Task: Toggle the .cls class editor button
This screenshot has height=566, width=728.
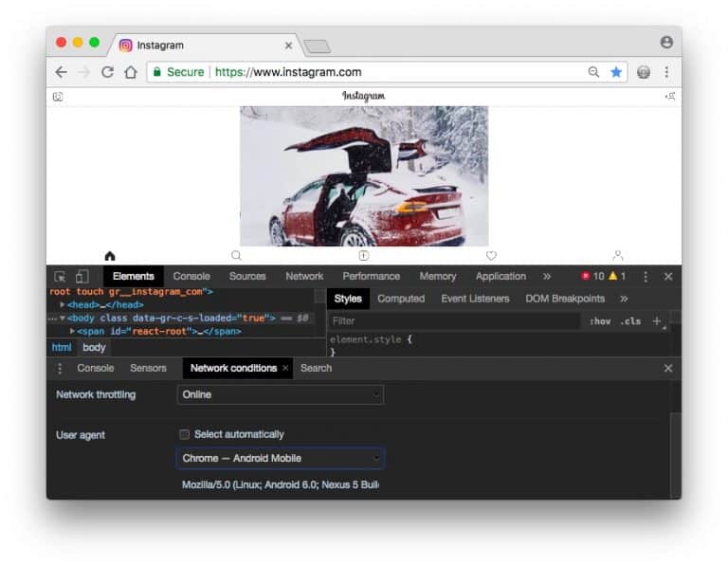Action: [630, 321]
